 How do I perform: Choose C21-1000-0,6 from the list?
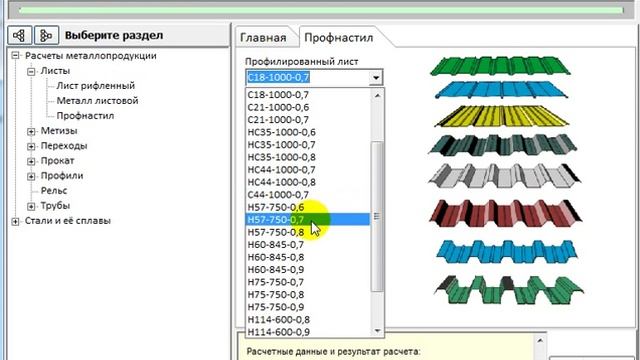pos(308,107)
